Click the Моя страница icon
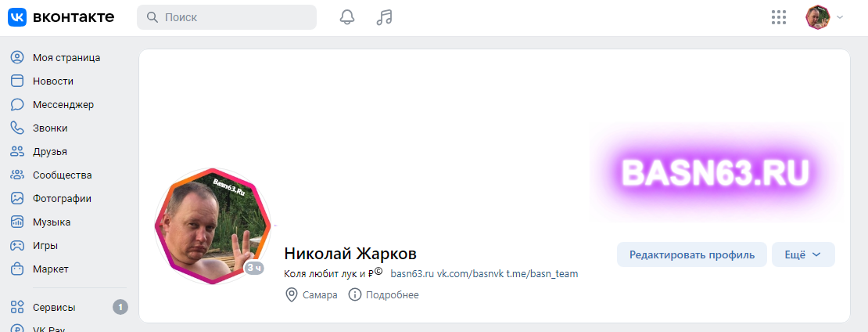 [x=18, y=57]
